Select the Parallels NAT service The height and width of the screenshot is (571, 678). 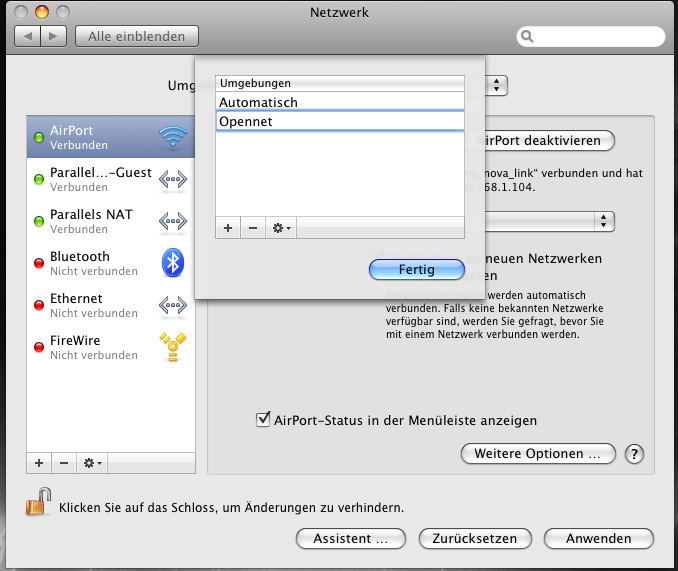point(111,221)
